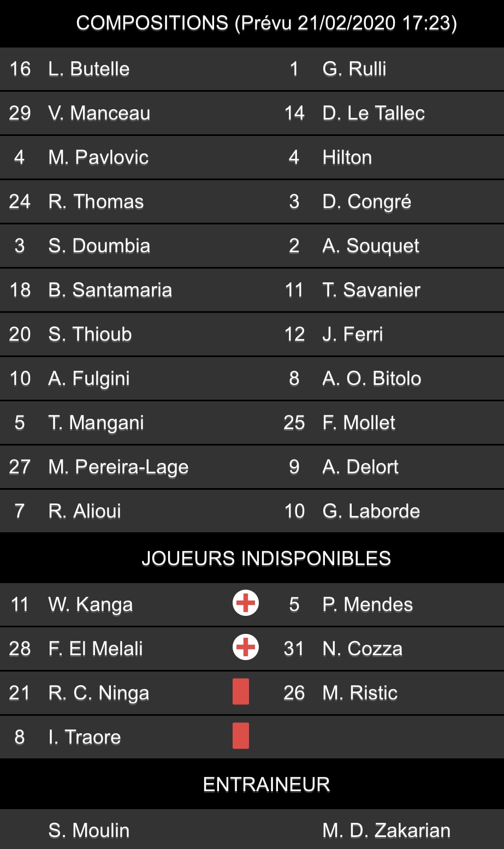Viewport: 504px width, 849px height.
Task: Click injury cross icon beside F. El Melali
Action: (245, 648)
